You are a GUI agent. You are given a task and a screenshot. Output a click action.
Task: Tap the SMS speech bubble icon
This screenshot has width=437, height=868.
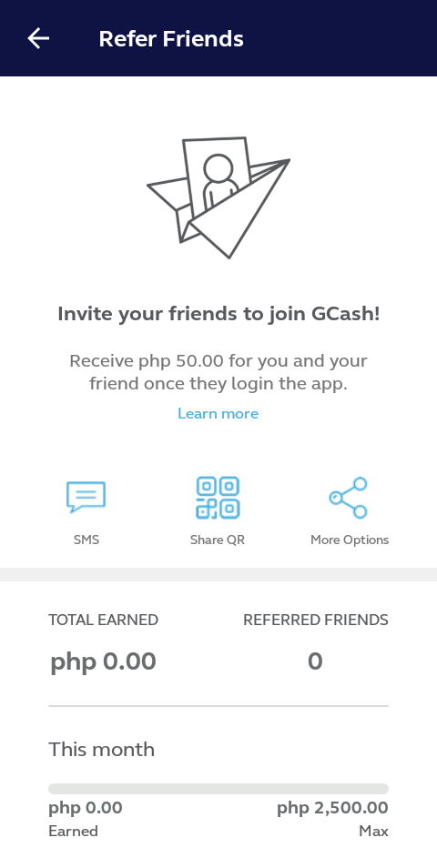86,497
